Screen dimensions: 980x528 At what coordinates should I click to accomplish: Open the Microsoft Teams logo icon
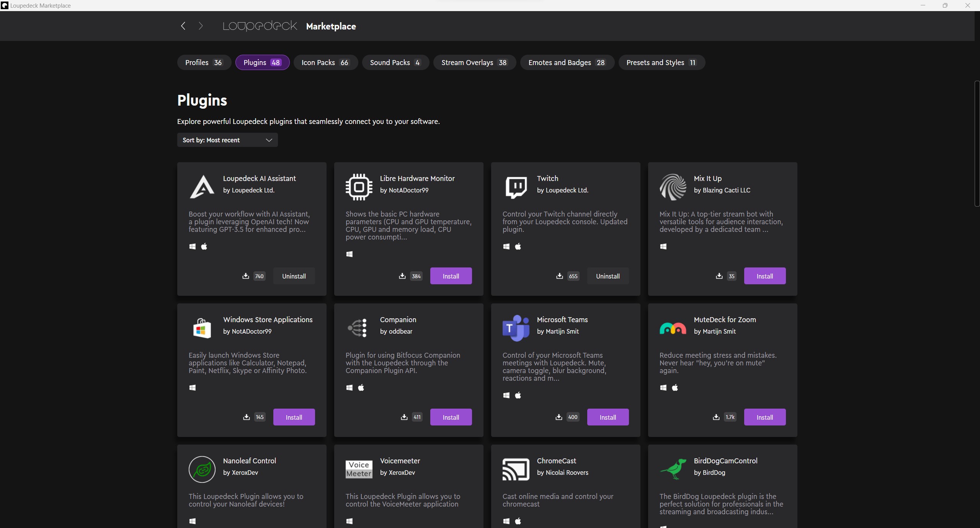516,328
